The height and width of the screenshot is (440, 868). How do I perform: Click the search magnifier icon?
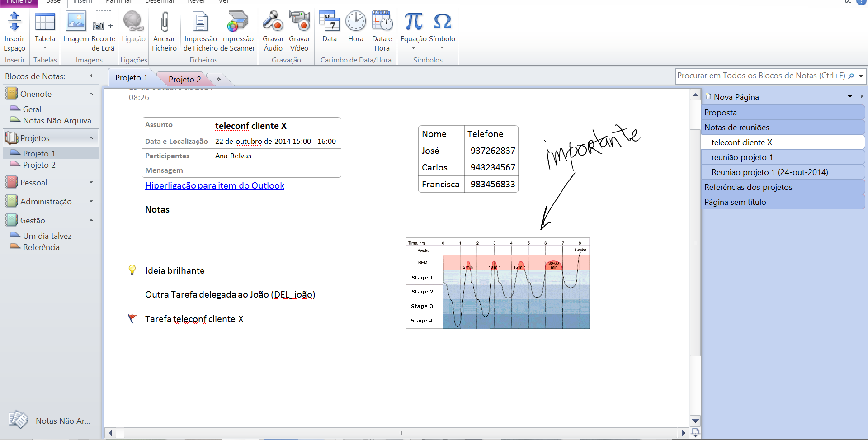click(x=851, y=76)
